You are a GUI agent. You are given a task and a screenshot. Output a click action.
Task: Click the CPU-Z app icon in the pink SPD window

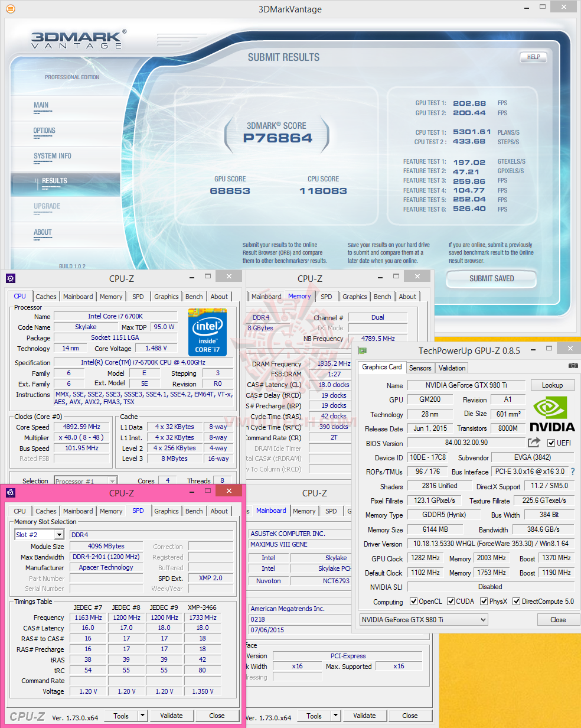click(x=11, y=493)
